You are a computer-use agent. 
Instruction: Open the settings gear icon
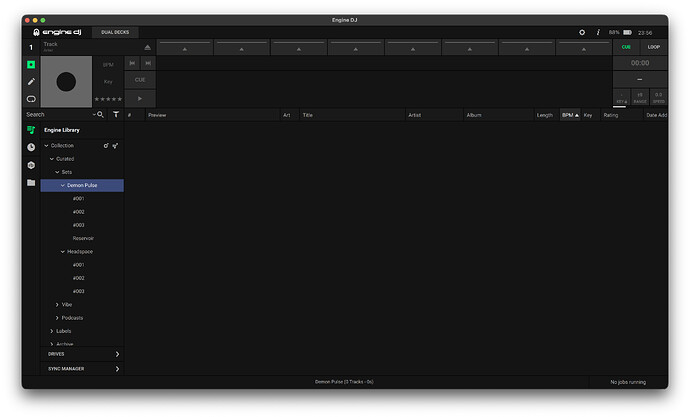(x=582, y=32)
